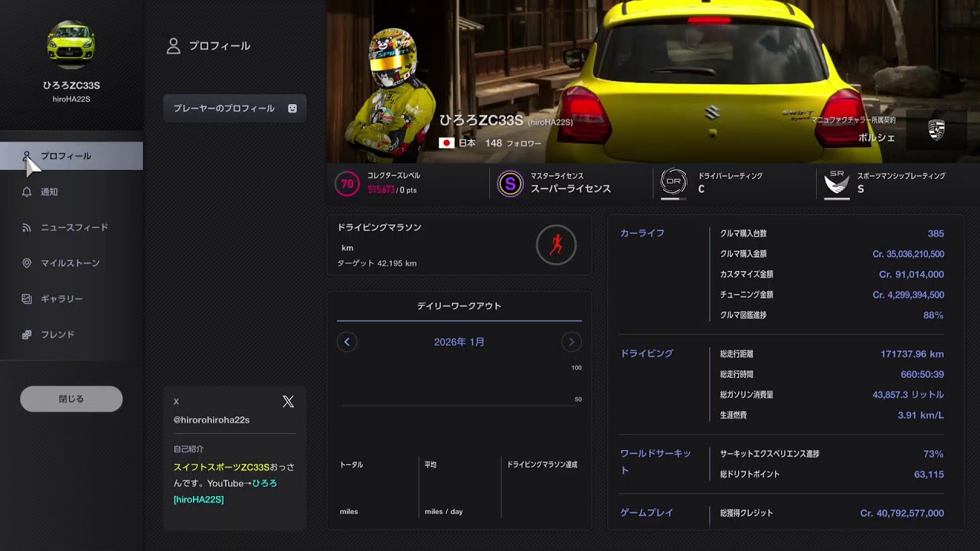Click the X social logo icon
The height and width of the screenshot is (551, 980).
click(288, 402)
